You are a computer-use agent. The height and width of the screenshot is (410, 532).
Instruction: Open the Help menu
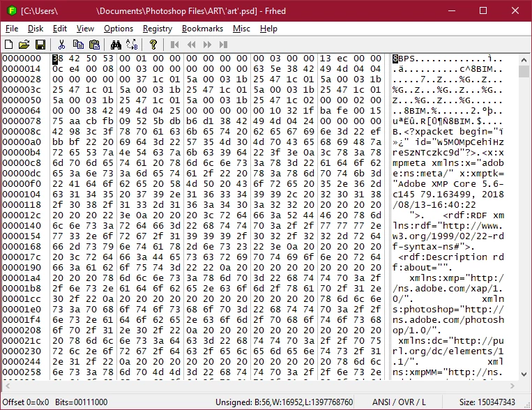point(268,29)
